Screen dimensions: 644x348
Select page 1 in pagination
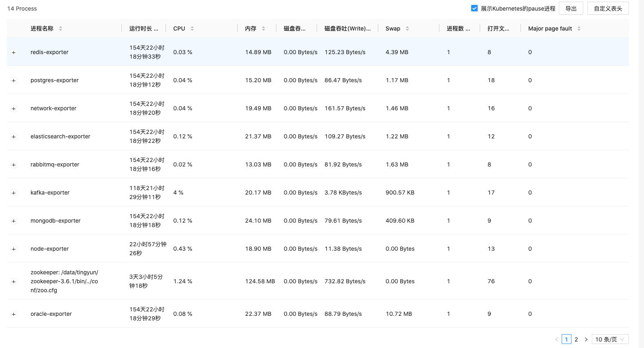[x=566, y=339]
